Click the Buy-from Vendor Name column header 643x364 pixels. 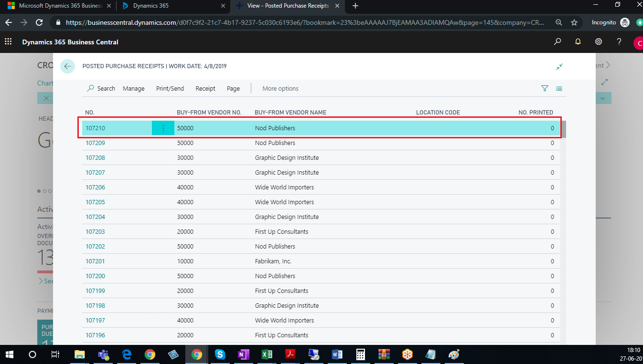coord(290,113)
